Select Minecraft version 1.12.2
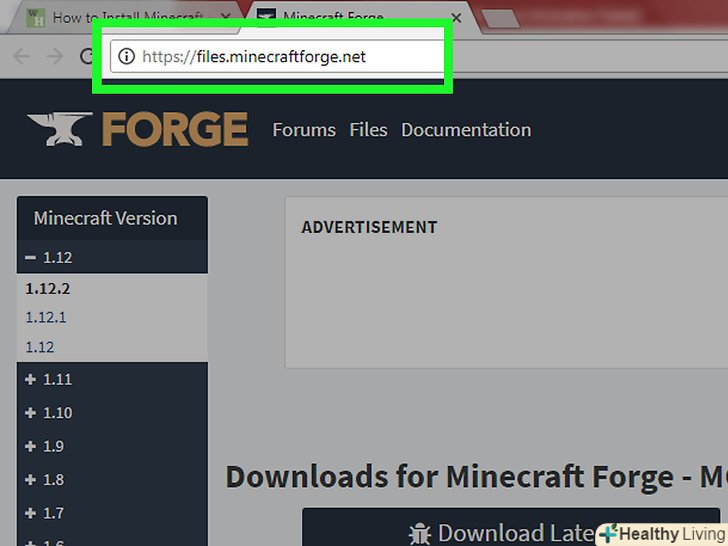The height and width of the screenshot is (546, 728). [48, 289]
